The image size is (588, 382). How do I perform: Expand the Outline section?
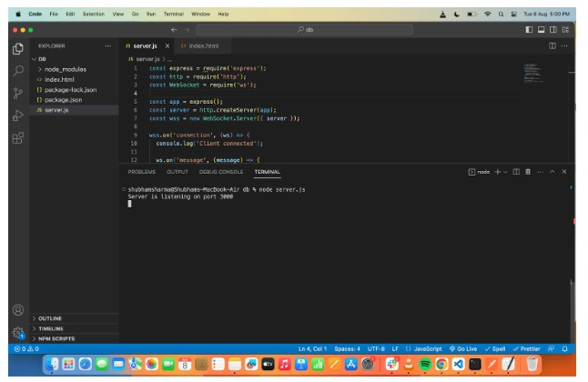[74, 318]
